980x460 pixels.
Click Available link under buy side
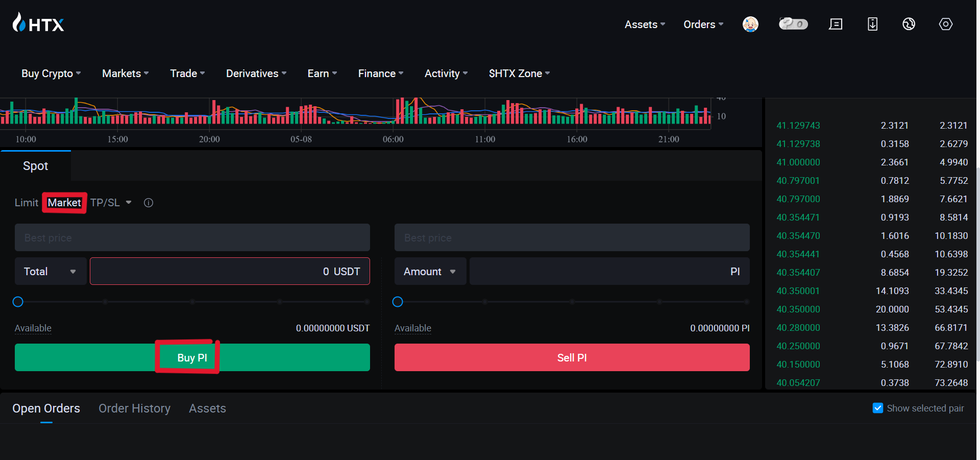33,328
